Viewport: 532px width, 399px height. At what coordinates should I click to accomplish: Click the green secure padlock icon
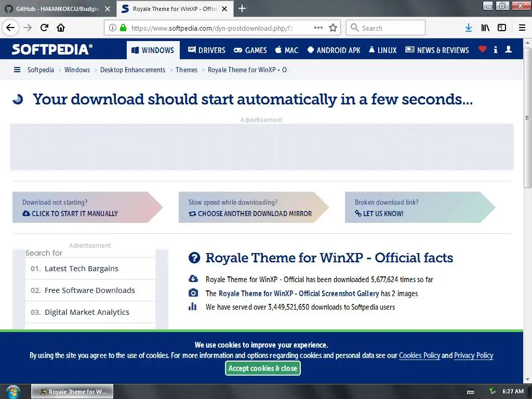123,28
